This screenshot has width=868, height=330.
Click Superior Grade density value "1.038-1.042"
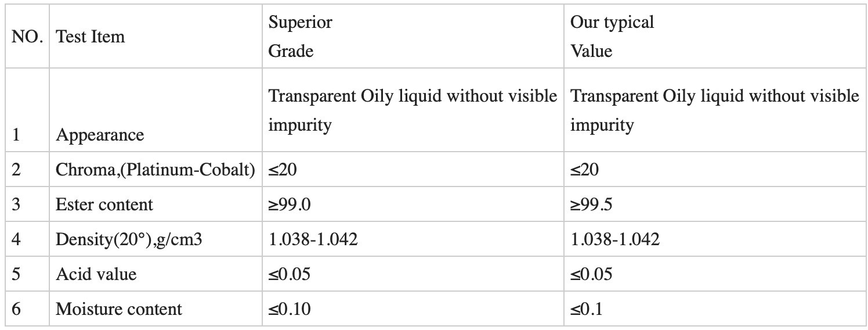click(x=313, y=239)
